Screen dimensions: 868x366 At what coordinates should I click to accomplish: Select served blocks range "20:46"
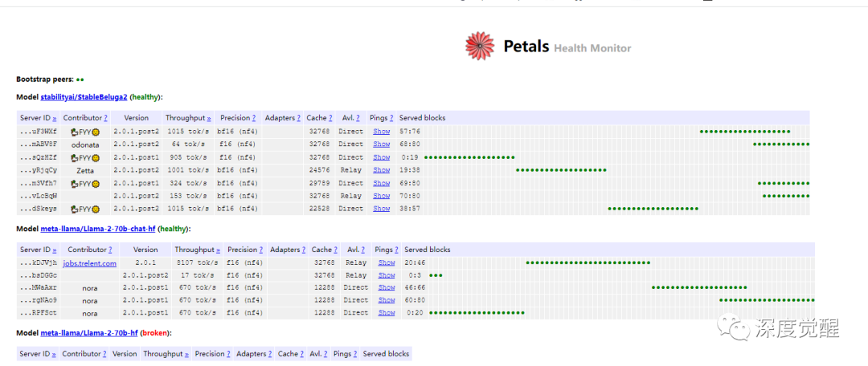(415, 263)
